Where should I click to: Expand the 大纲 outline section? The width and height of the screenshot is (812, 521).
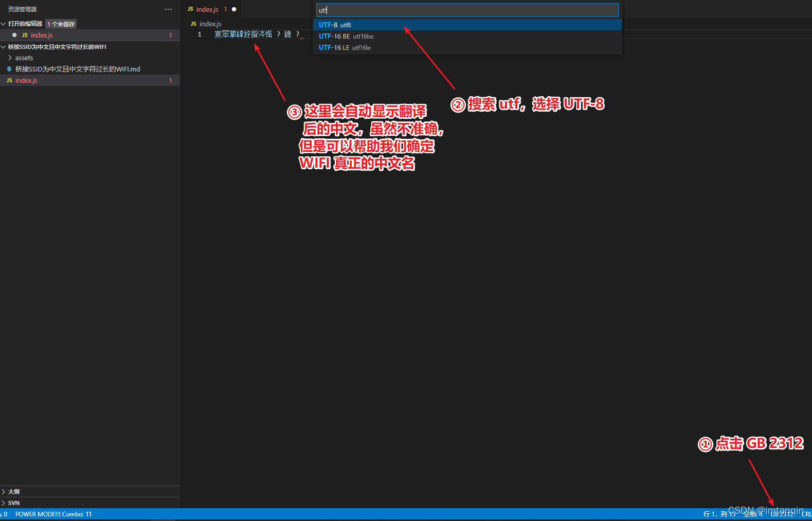pos(3,492)
